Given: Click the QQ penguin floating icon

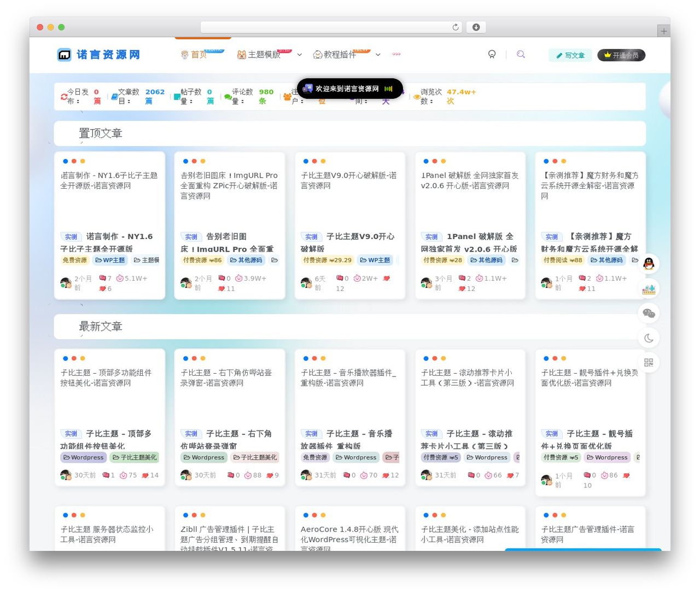Looking at the screenshot, I should (649, 264).
